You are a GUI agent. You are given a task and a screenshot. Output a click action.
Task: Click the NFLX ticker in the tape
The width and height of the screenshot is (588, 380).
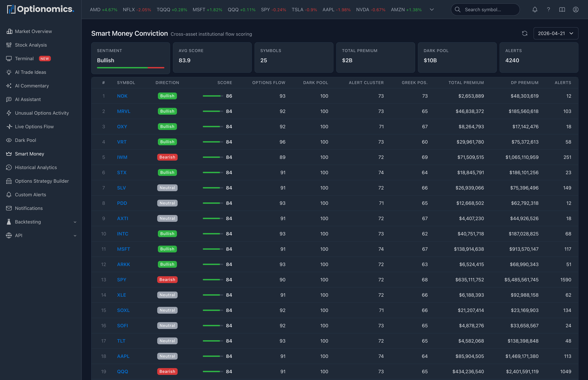click(137, 10)
